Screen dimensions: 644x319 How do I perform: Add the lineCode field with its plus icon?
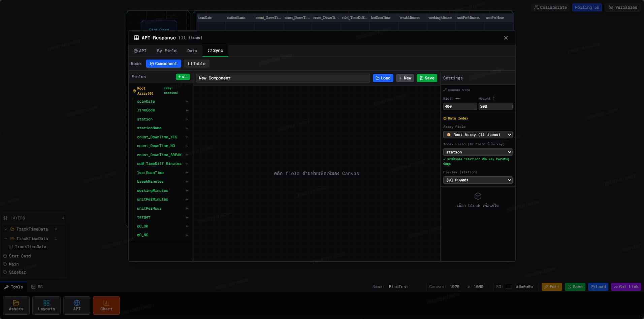tap(187, 110)
